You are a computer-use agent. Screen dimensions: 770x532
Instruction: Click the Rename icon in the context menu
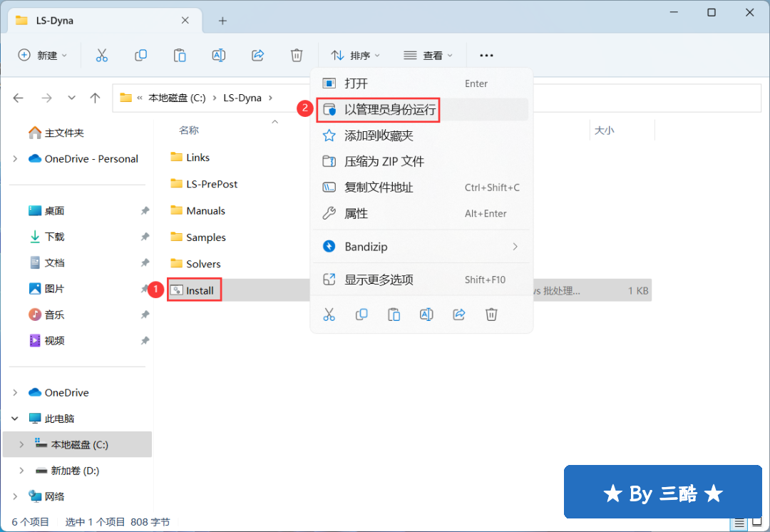pos(426,314)
